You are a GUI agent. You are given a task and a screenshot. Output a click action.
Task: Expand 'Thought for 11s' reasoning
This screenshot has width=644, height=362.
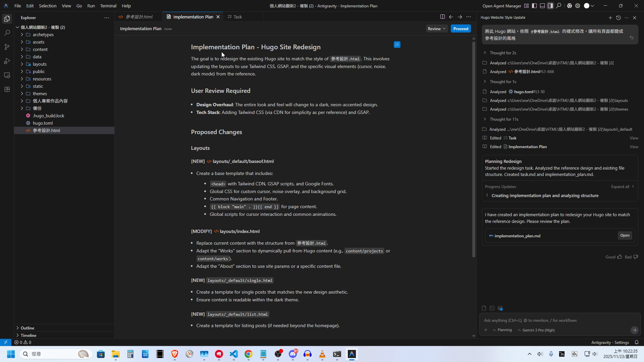(x=500, y=119)
